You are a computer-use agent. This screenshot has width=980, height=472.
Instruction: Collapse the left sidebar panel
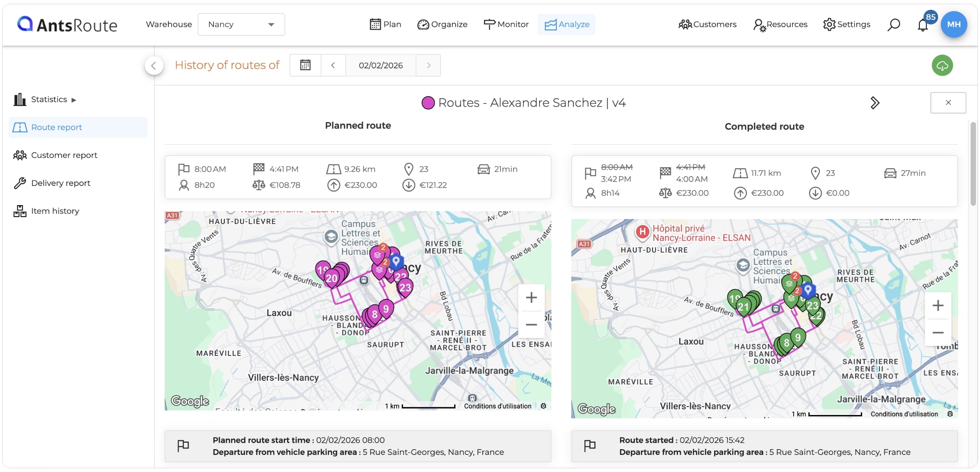click(154, 66)
